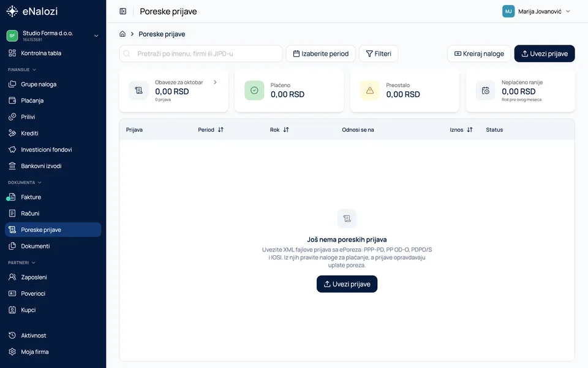Image resolution: width=588 pixels, height=368 pixels.
Task: Click the Studio Forma SF avatar
Action: pyautogui.click(x=12, y=36)
